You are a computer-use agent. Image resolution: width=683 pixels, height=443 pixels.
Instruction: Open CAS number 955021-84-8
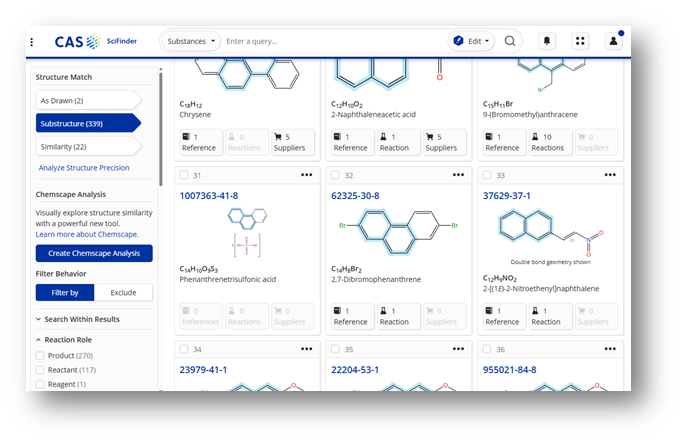coord(510,370)
